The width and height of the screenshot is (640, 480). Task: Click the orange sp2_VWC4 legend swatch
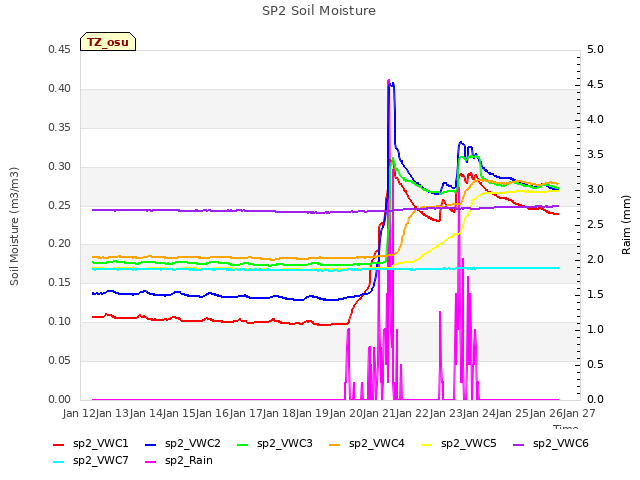tap(335, 444)
